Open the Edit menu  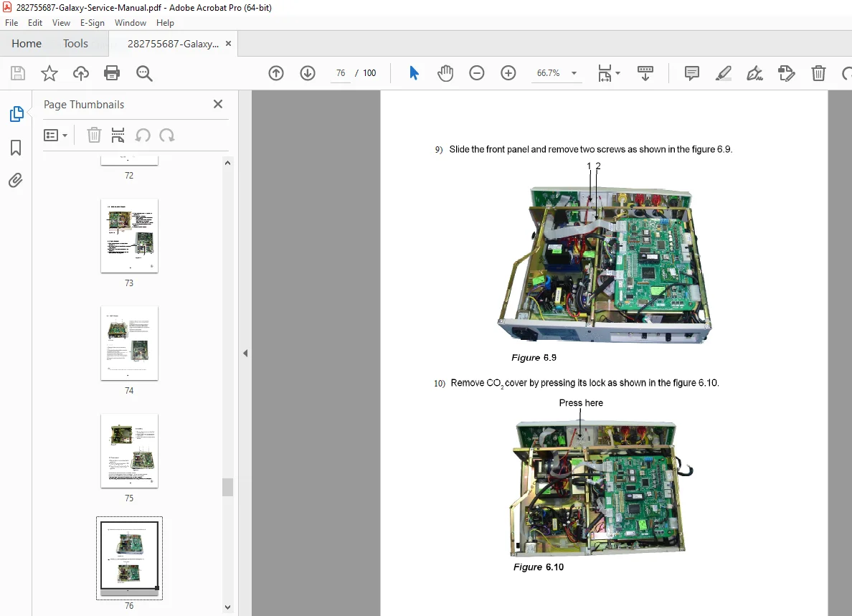34,23
